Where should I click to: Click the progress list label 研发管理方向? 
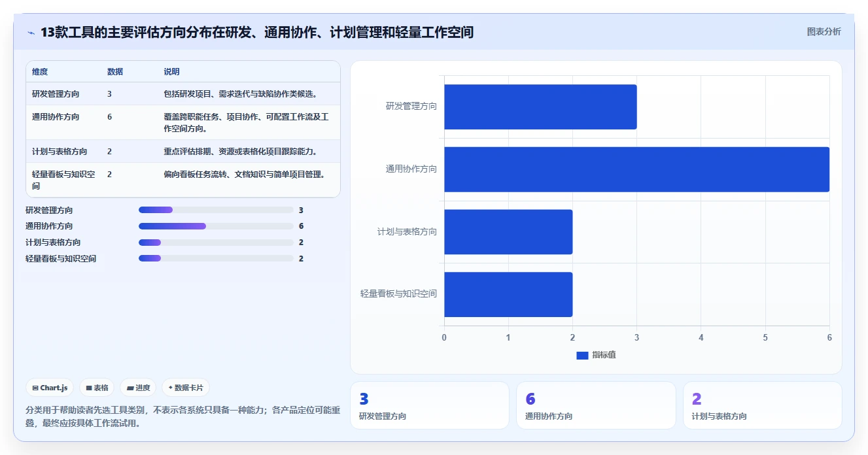49,210
